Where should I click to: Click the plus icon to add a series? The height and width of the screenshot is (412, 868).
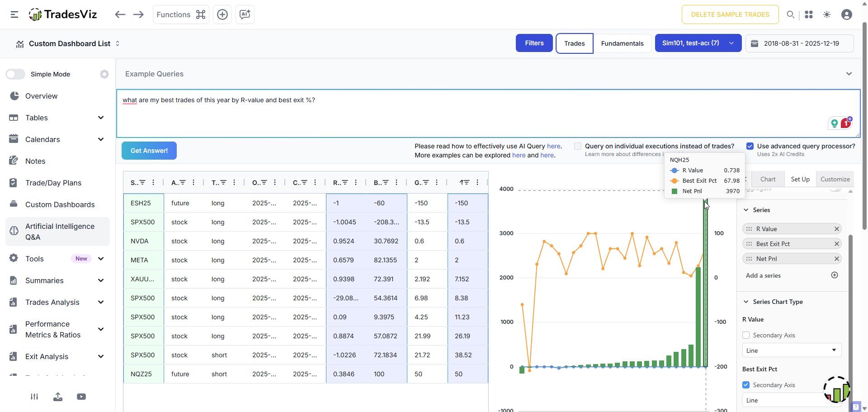(835, 275)
